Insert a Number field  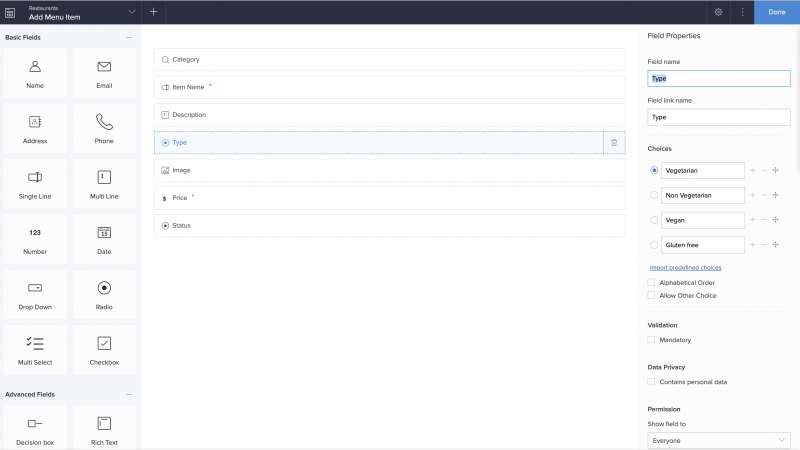point(35,239)
